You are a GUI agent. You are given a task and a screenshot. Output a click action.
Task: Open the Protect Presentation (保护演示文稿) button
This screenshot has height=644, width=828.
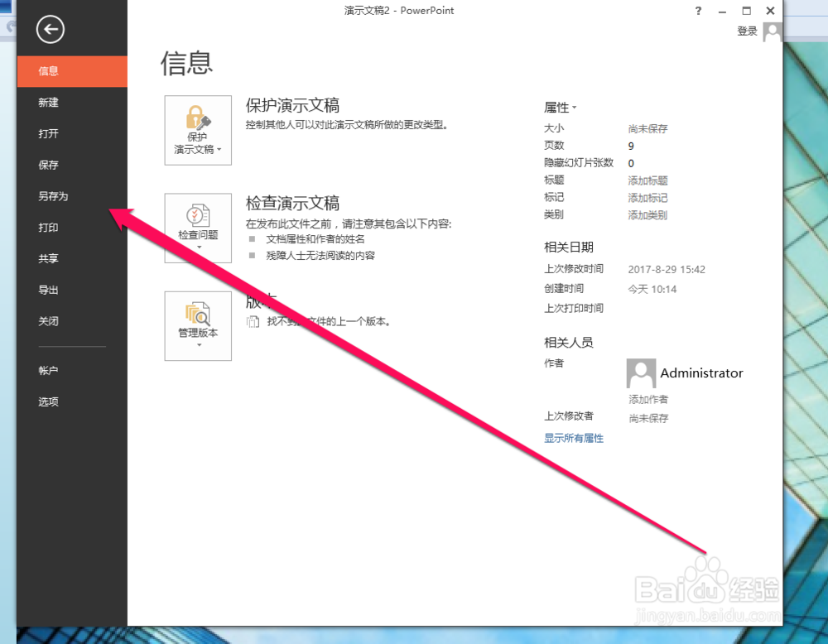[198, 130]
